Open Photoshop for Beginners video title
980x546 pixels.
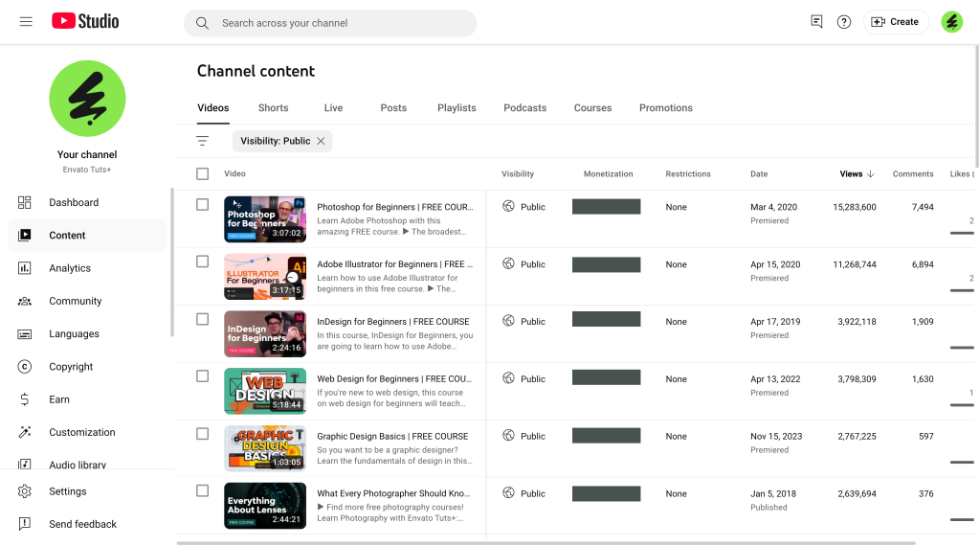pyautogui.click(x=395, y=207)
